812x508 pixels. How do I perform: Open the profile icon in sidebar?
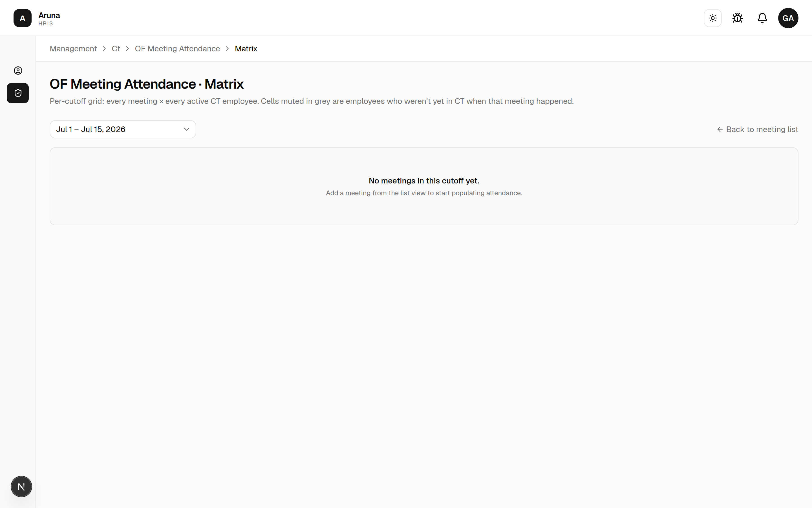18,71
